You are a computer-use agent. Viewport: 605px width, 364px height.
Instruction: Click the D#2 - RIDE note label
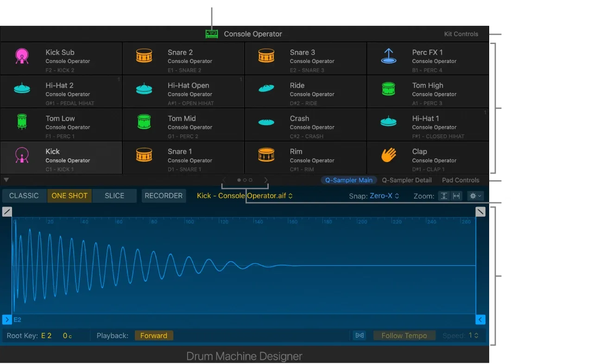pyautogui.click(x=304, y=103)
